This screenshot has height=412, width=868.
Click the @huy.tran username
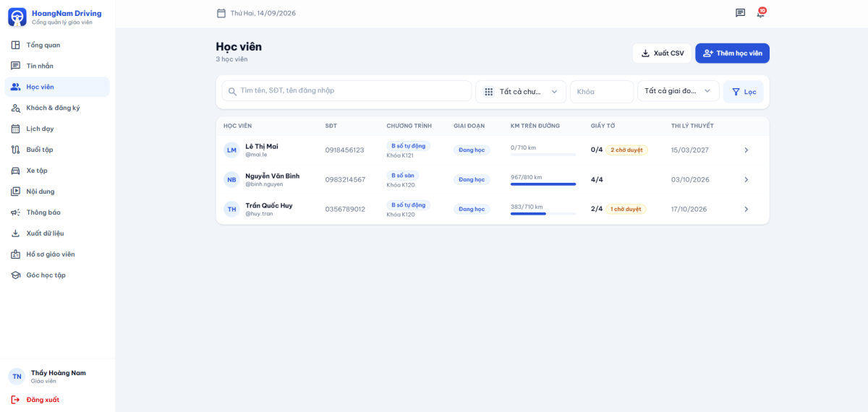pos(259,214)
